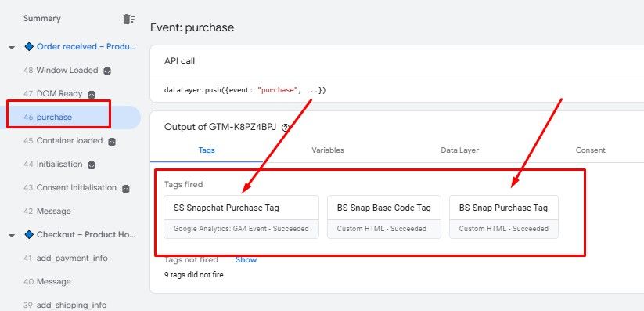
Task: Switch to the Variables tab
Action: point(327,150)
